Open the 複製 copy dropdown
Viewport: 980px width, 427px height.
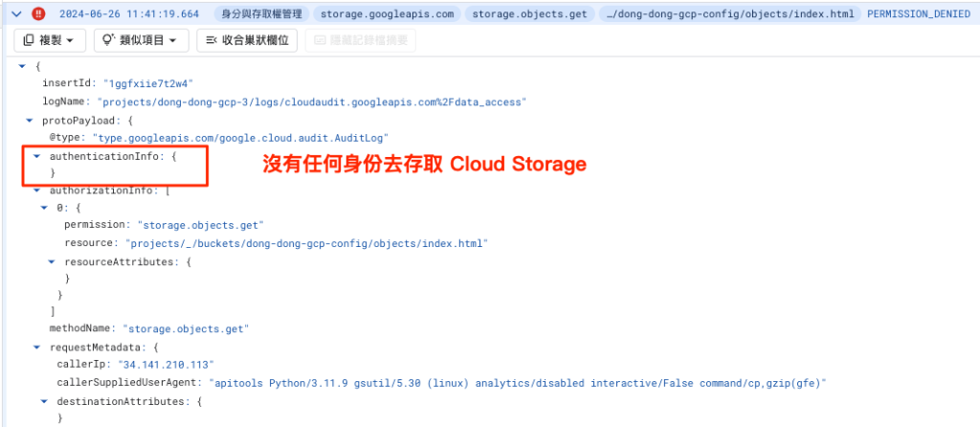coord(51,40)
